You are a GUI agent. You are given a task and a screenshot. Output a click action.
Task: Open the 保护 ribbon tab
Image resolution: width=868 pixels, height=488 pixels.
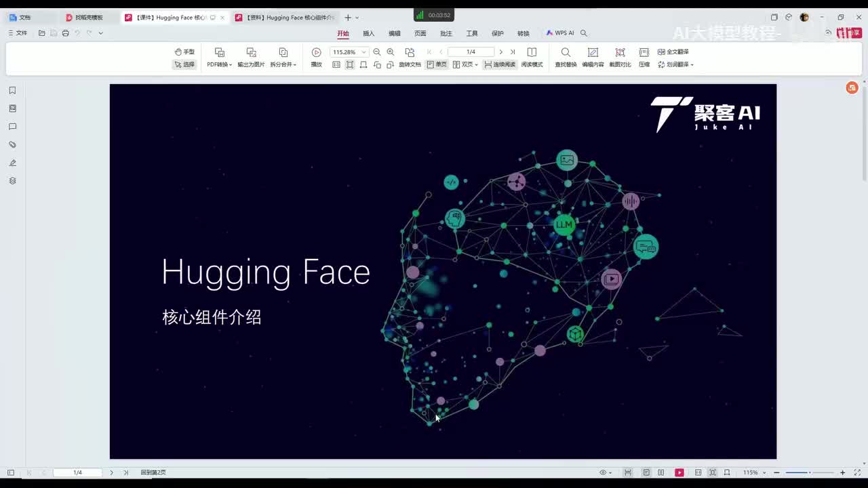click(x=498, y=33)
